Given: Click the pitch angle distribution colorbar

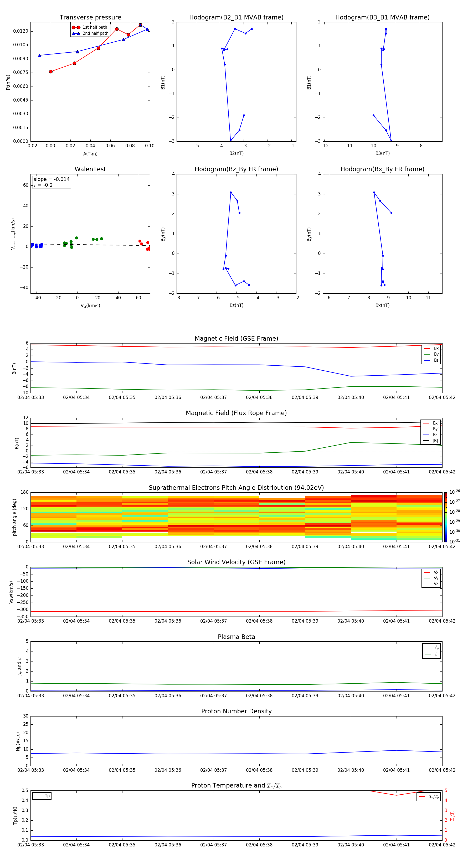Looking at the screenshot, I should click(445, 517).
